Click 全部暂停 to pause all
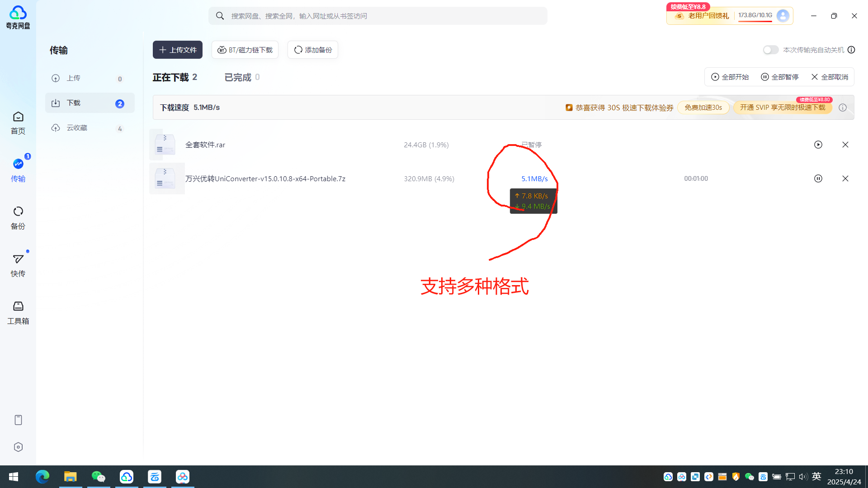Image resolution: width=868 pixels, height=488 pixels. coord(779,77)
